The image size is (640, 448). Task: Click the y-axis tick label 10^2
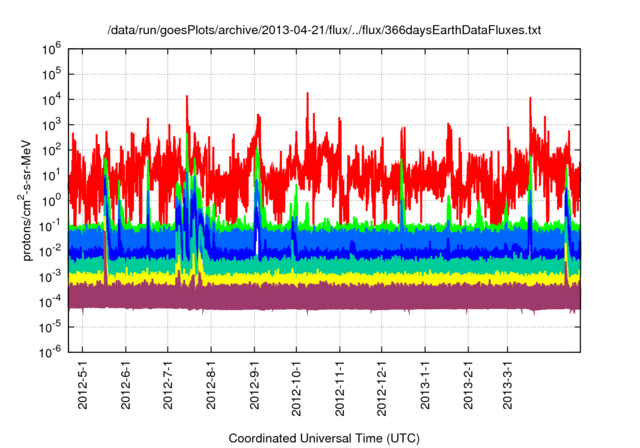pos(51,151)
